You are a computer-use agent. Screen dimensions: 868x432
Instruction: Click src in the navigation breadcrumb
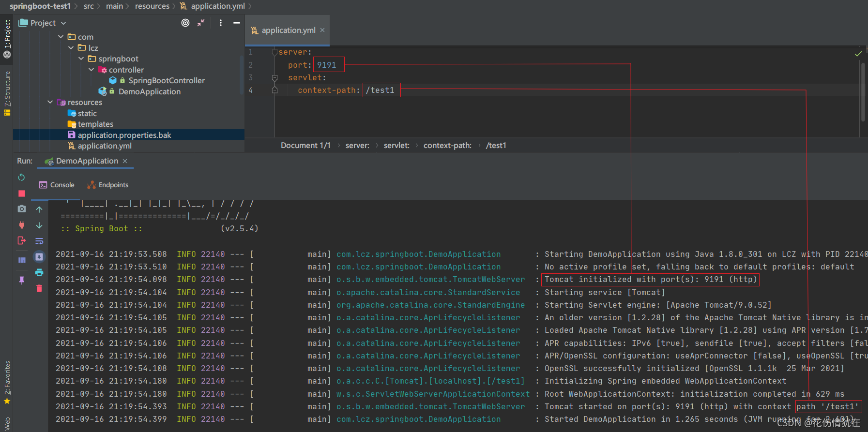(x=89, y=6)
